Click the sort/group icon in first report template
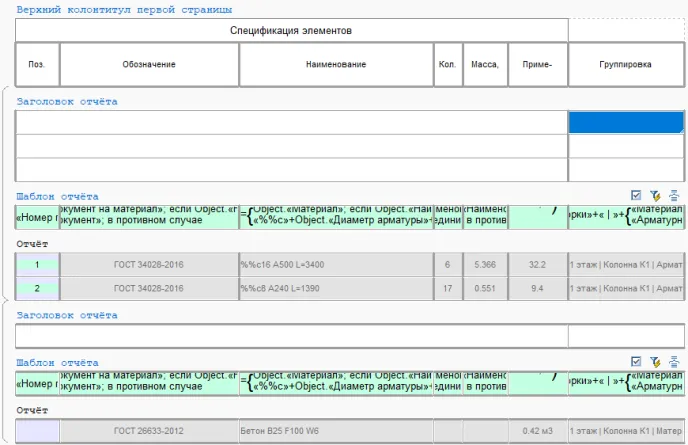688x445 pixels. [674, 196]
